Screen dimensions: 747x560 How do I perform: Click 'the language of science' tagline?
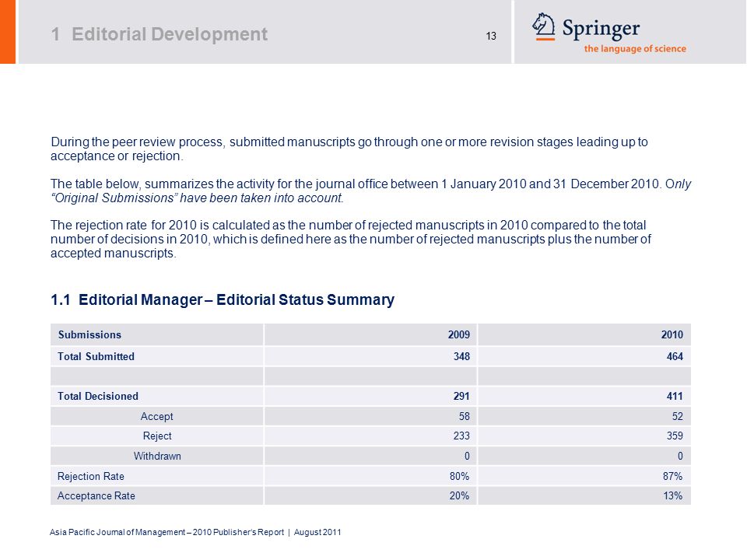tap(635, 48)
